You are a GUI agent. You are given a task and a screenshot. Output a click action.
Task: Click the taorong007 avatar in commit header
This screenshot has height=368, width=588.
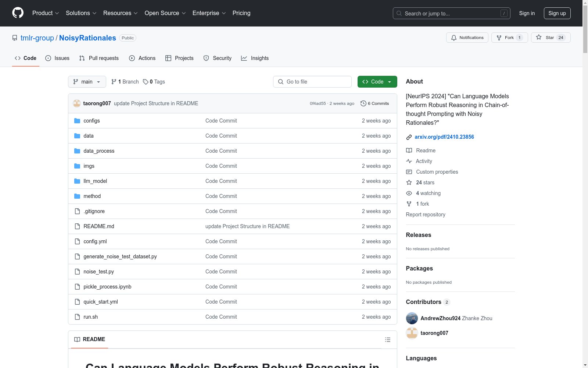77,103
